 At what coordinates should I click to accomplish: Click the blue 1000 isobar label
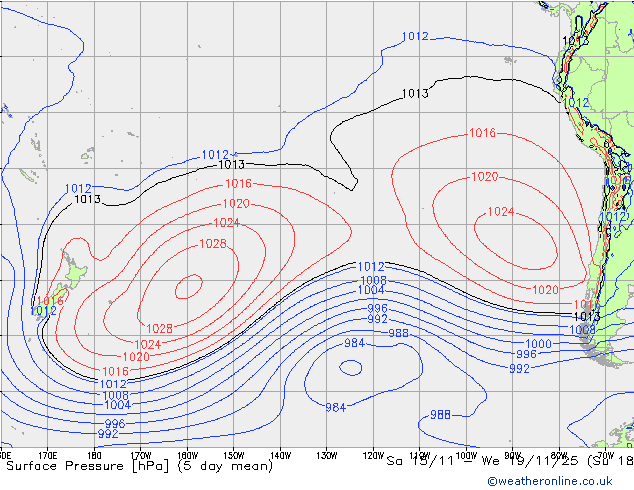(x=538, y=344)
